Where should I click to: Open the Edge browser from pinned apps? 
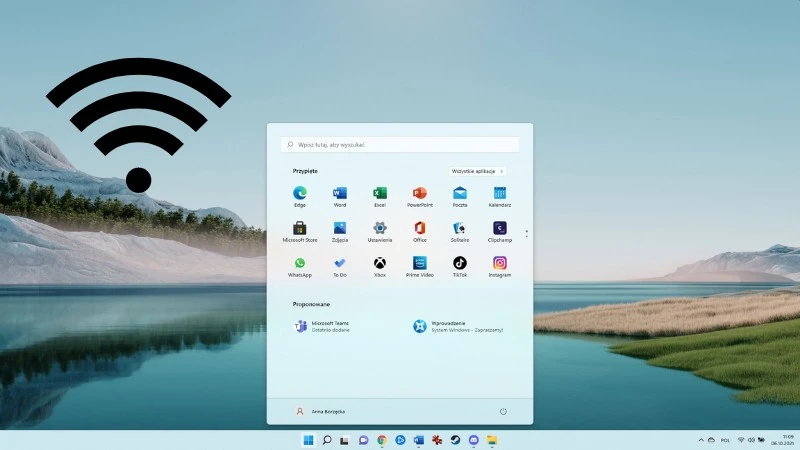point(299,196)
